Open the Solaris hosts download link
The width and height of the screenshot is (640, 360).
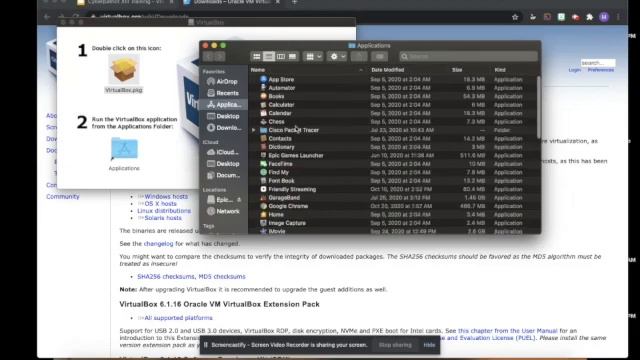pos(163,218)
